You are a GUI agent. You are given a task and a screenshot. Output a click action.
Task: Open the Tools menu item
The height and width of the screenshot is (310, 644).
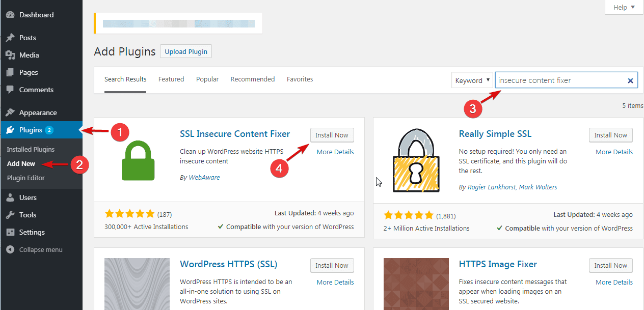click(x=41, y=215)
